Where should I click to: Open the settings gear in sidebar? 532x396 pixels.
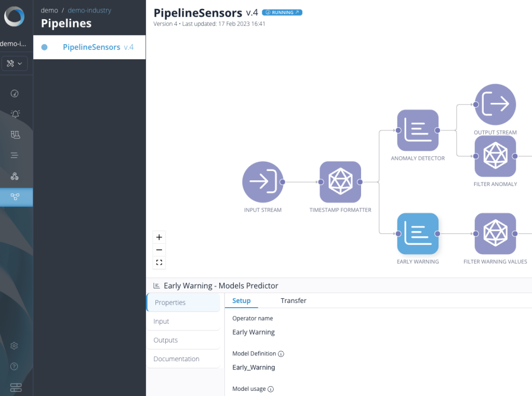click(14, 346)
